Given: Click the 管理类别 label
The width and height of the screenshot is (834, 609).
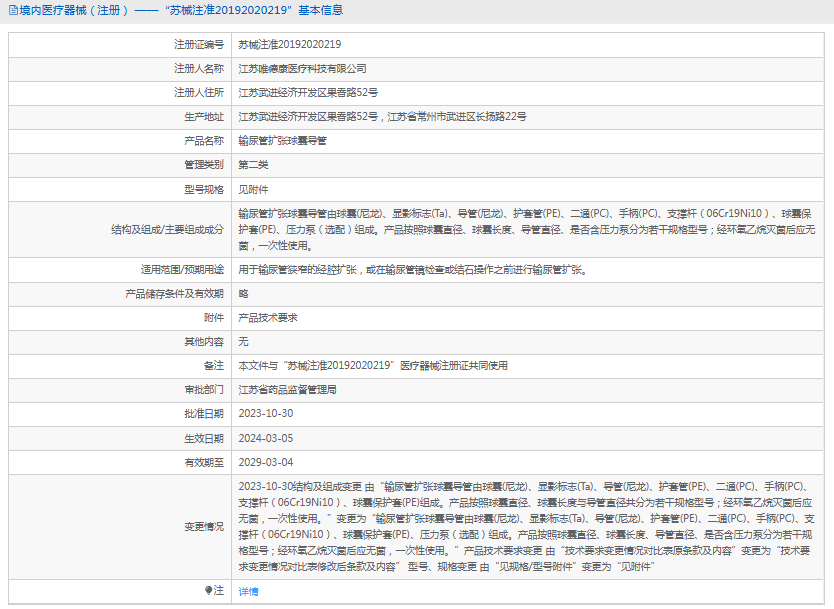Looking at the screenshot, I should pyautogui.click(x=204, y=165).
